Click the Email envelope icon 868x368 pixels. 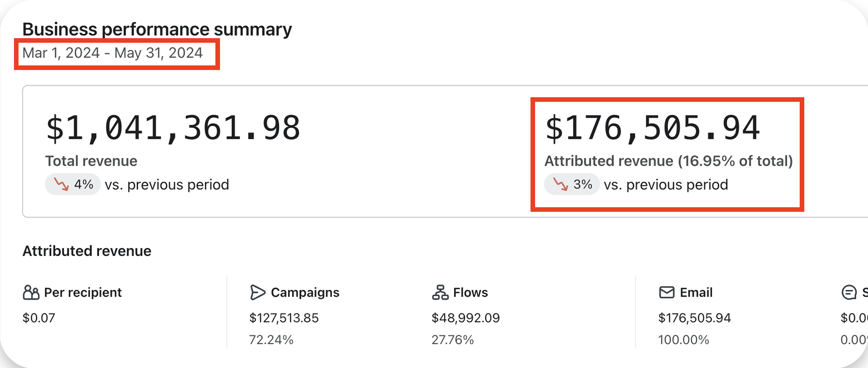[667, 293]
